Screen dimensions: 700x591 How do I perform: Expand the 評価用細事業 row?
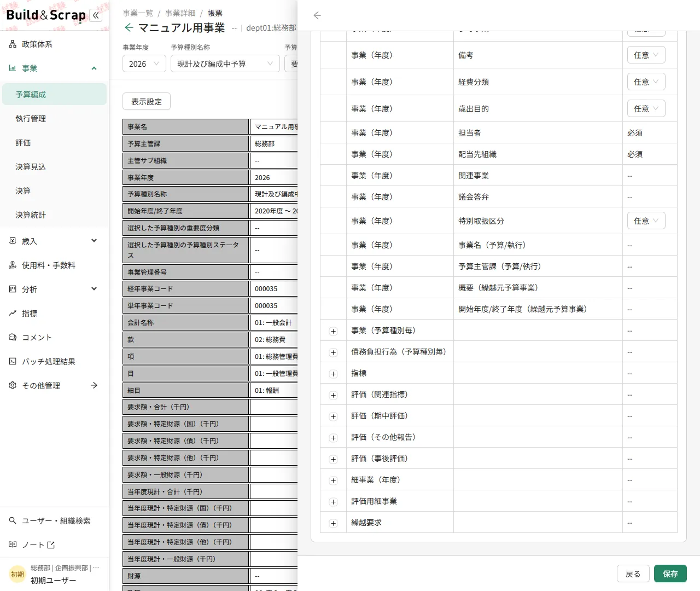pyautogui.click(x=333, y=502)
